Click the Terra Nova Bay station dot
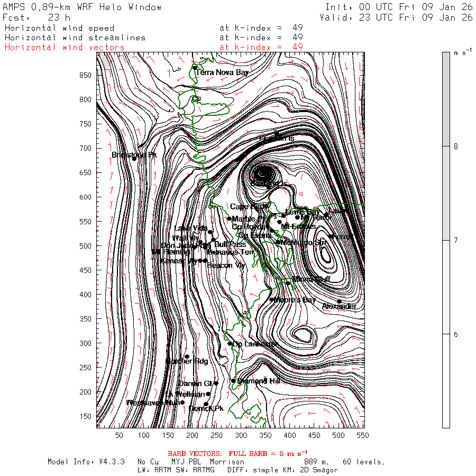Screen dimensions: 476x476 coord(195,68)
